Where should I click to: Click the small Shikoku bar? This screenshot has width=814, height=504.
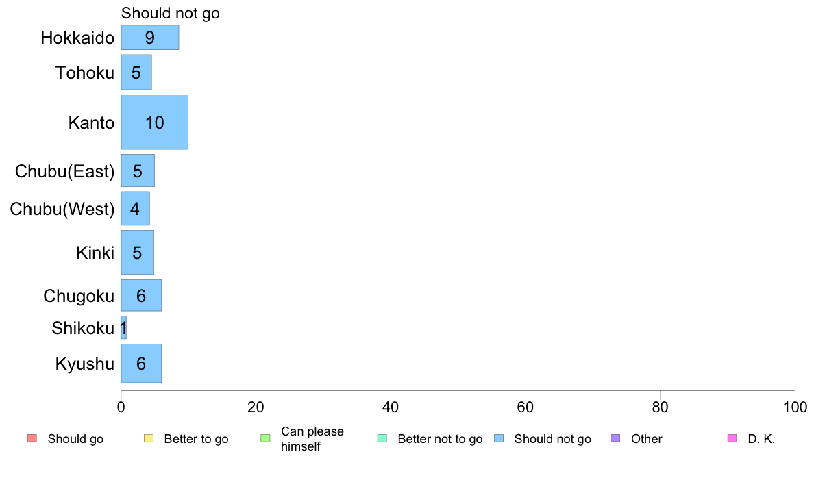click(123, 327)
